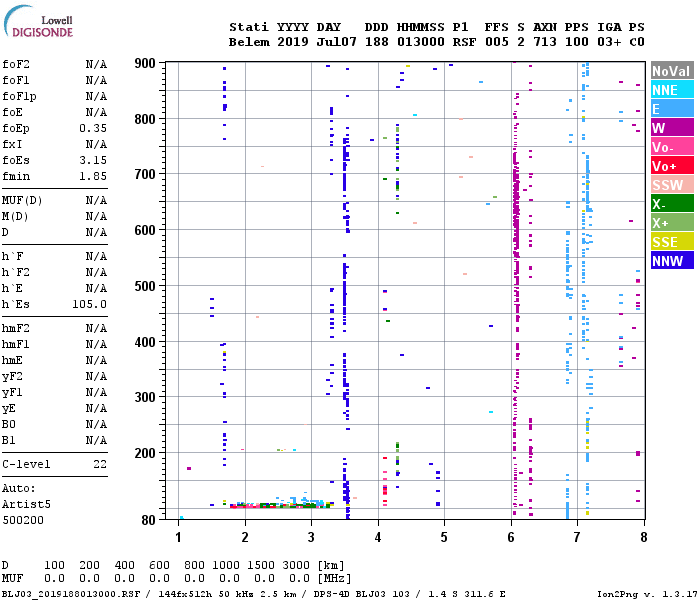
Task: Click the 80 height axis label
Action: pos(149,520)
